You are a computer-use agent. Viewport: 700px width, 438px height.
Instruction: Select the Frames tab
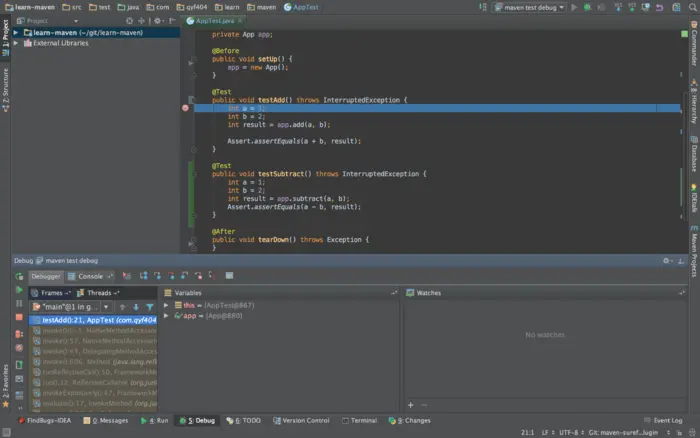point(51,293)
